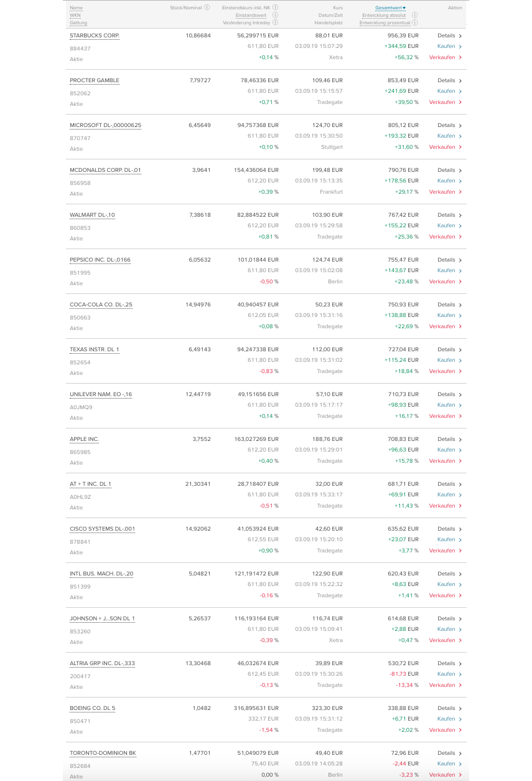Image resolution: width=532 pixels, height=781 pixels.
Task: Open the McDonalds Corp. stock name link
Action: coord(105,170)
